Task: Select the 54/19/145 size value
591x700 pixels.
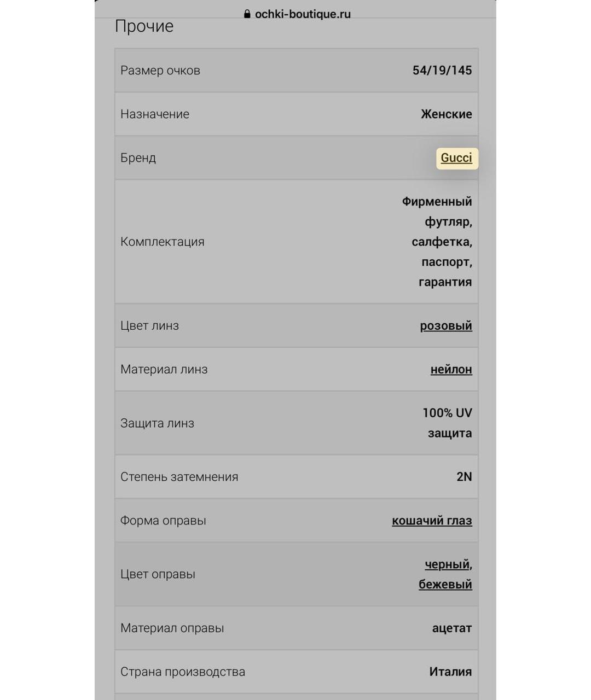Action: click(x=442, y=70)
